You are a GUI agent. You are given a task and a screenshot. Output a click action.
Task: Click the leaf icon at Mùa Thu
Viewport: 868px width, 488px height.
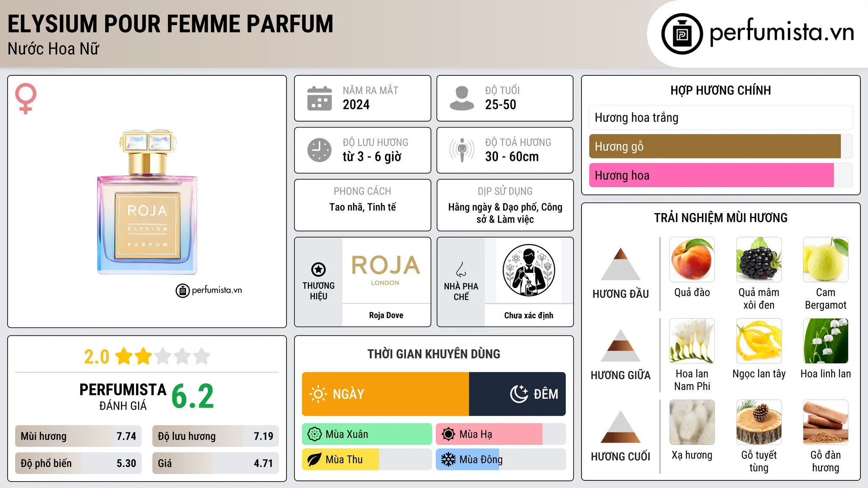314,460
